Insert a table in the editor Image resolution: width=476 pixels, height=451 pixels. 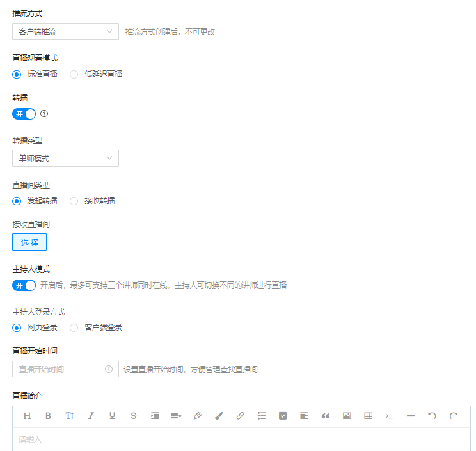pyautogui.click(x=368, y=415)
